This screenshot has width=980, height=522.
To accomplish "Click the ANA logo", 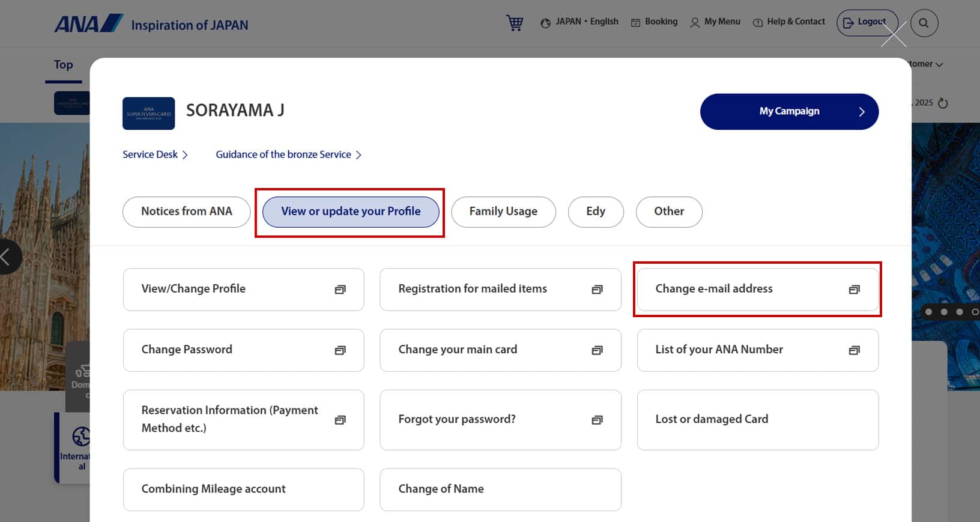I will click(88, 24).
